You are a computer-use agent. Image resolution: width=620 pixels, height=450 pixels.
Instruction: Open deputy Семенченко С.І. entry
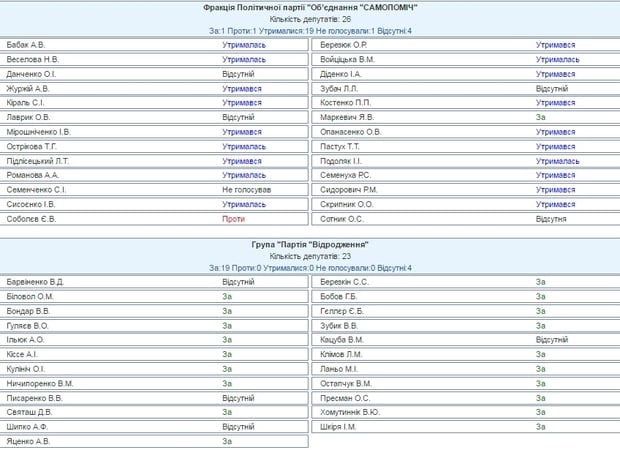click(36, 189)
